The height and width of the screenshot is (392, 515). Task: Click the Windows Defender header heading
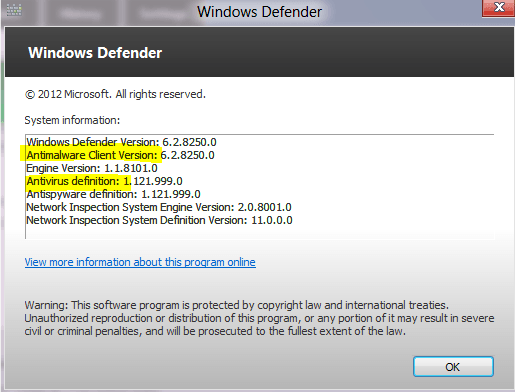(x=95, y=53)
